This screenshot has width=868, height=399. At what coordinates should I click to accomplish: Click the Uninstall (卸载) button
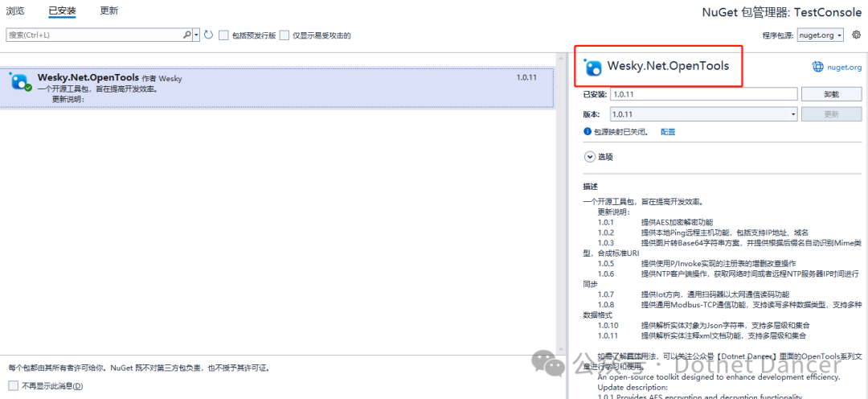(832, 94)
